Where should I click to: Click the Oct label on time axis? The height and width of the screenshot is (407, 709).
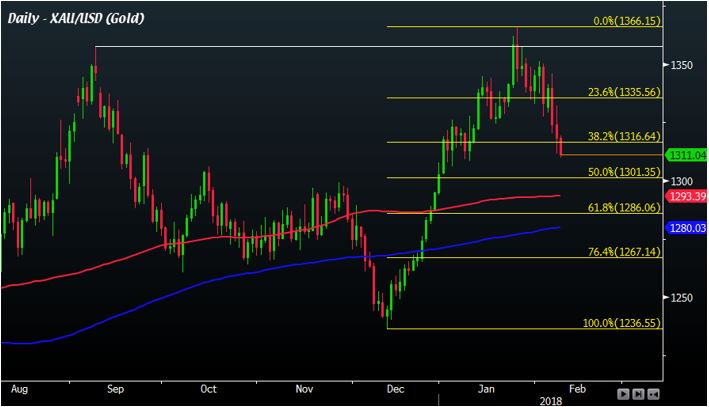[x=208, y=389]
